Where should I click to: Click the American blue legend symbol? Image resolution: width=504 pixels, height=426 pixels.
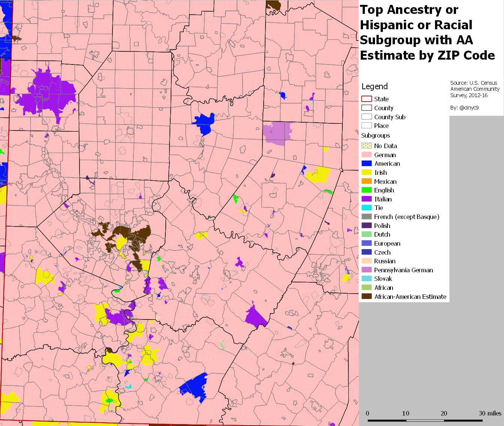(366, 163)
